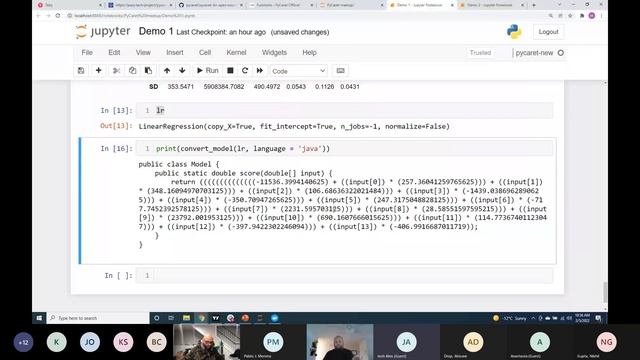Screen dimensions: 640x360
Task: Switch to the Demo 1 Jupyter Notebook browser tab
Action: [421, 5]
